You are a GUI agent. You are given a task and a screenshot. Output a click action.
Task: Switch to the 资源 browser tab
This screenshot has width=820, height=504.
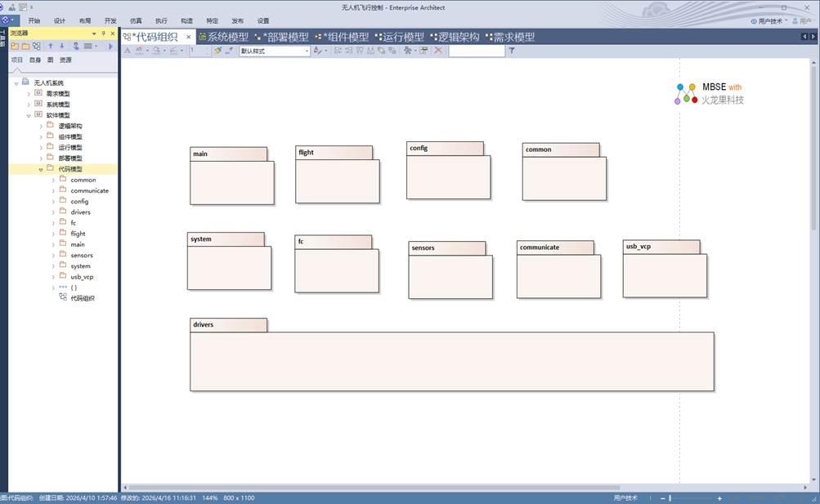pyautogui.click(x=65, y=60)
